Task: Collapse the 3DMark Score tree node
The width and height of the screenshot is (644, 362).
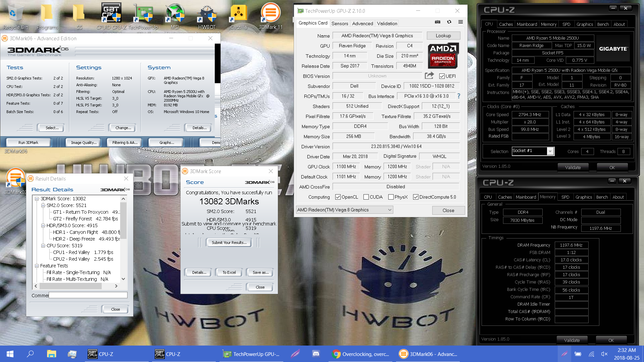Action: click(x=37, y=199)
